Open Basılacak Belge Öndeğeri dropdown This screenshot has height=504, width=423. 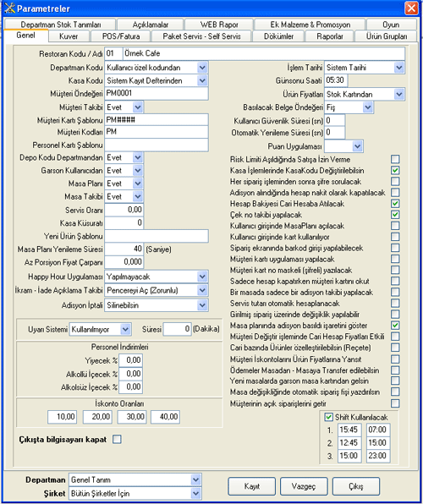tap(368, 107)
